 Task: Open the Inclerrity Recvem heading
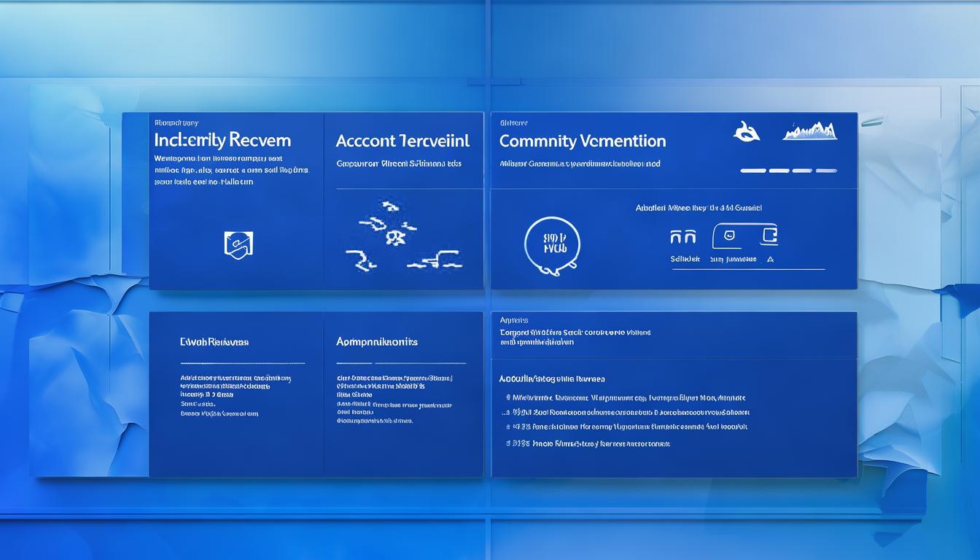(222, 140)
